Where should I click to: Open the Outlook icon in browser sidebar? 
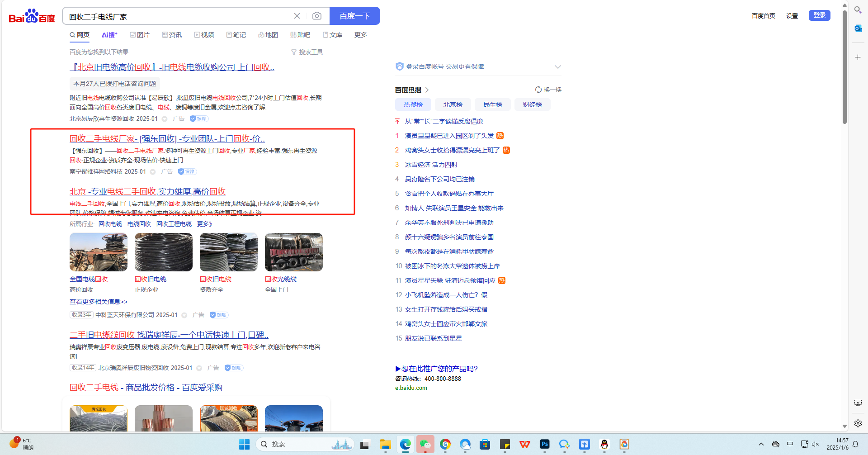click(x=858, y=28)
